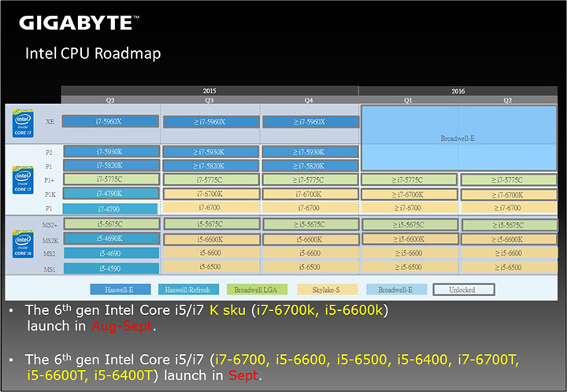Click the MS2K row label
The height and width of the screenshot is (392, 567).
pos(50,241)
